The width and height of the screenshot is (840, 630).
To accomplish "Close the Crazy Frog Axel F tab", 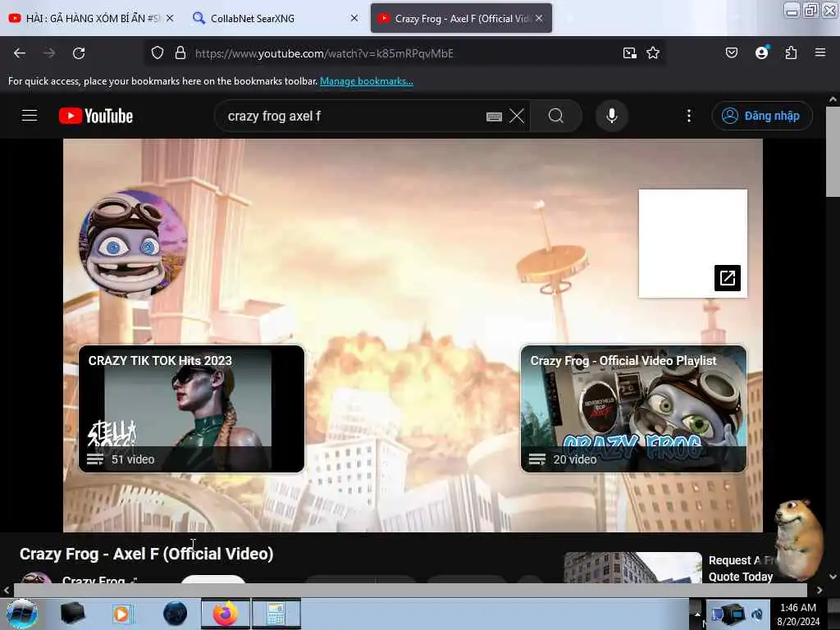I will click(x=539, y=18).
